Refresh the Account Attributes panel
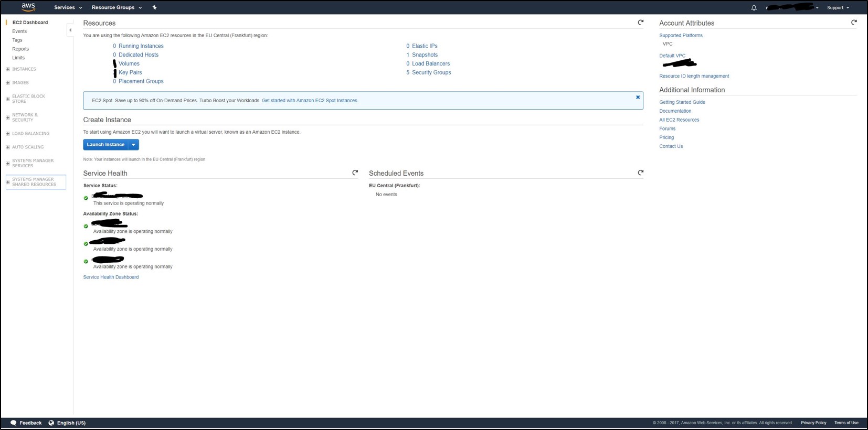 tap(854, 23)
